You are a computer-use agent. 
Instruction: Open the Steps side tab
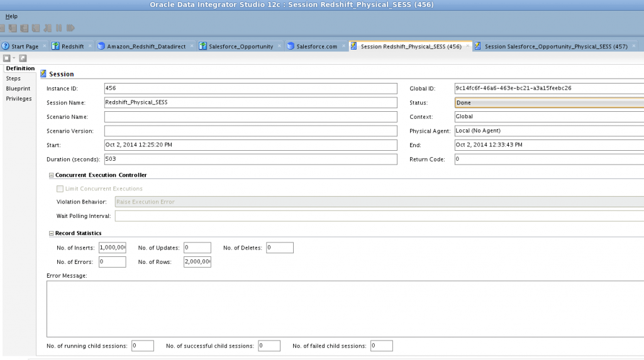(13, 79)
